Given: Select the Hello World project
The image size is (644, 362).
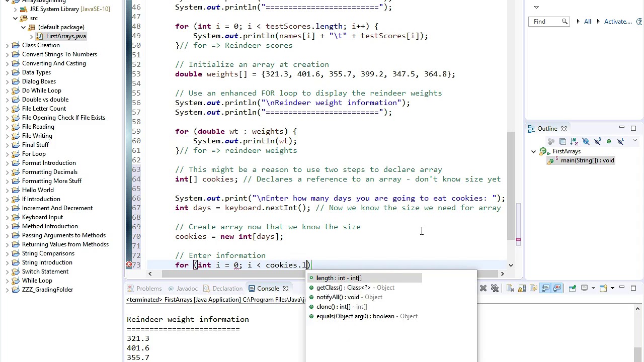Looking at the screenshot, I should click(x=38, y=190).
